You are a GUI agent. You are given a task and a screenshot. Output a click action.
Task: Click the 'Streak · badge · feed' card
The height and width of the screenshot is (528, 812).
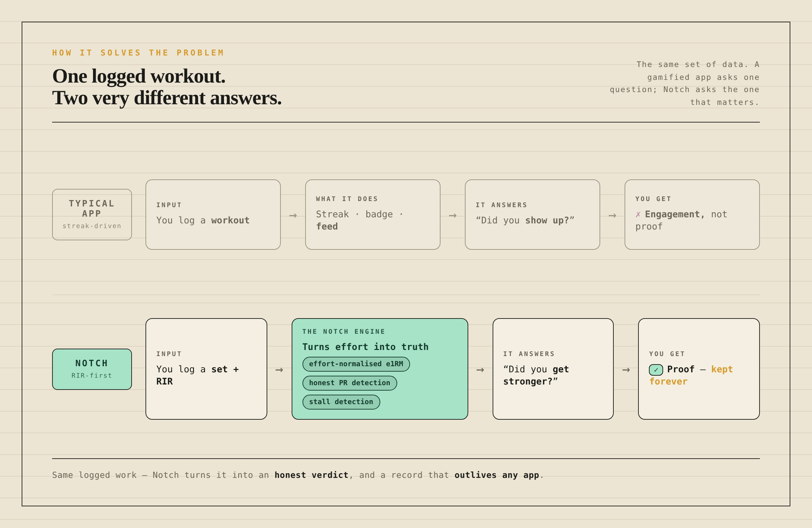[373, 214]
